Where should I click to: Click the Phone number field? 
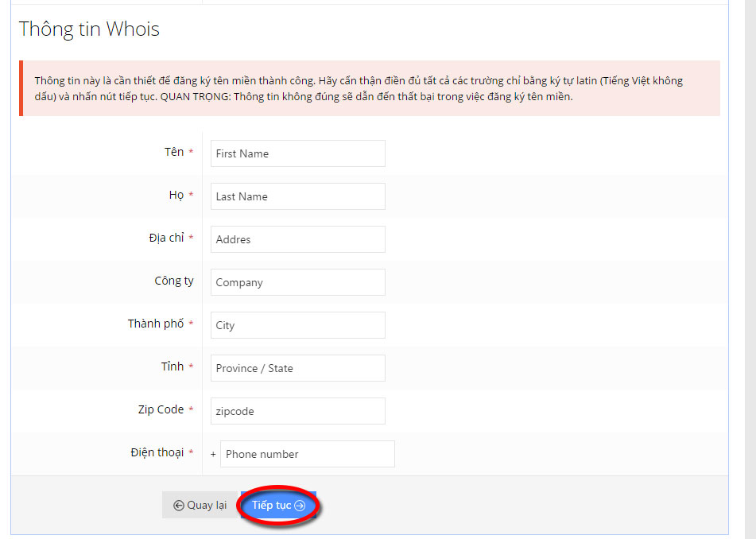click(x=308, y=454)
